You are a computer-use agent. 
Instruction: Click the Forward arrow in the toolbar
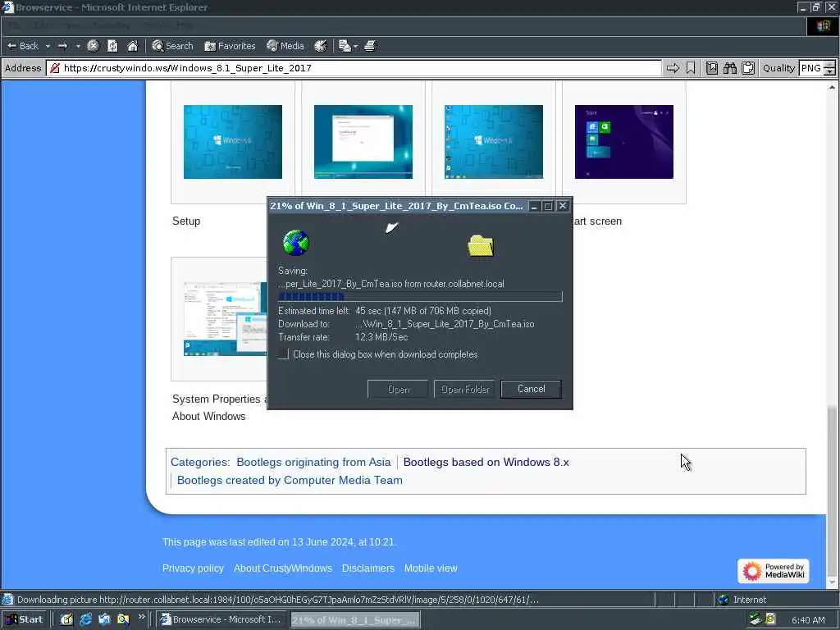tap(62, 46)
